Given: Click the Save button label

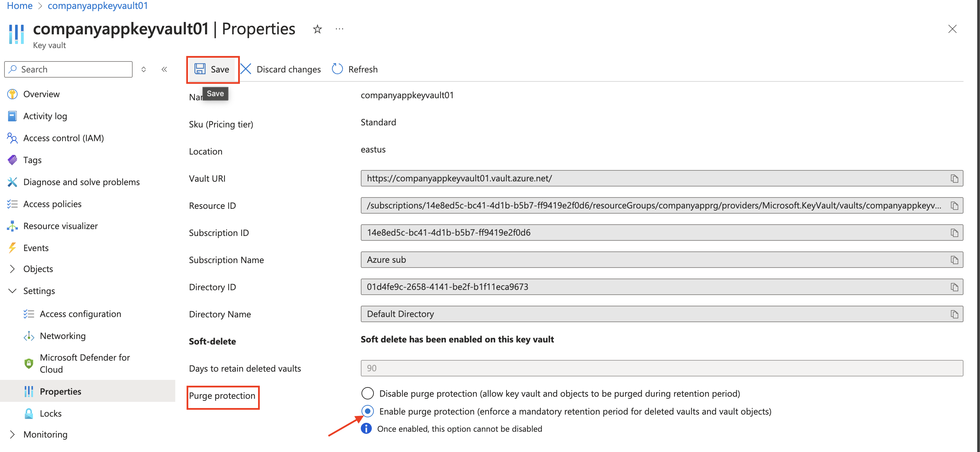Looking at the screenshot, I should (220, 69).
